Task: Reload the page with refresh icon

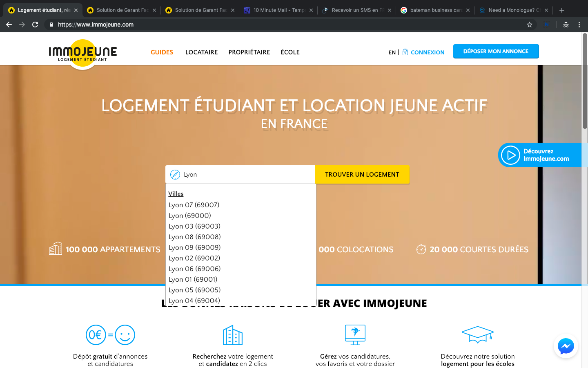Action: click(35, 25)
